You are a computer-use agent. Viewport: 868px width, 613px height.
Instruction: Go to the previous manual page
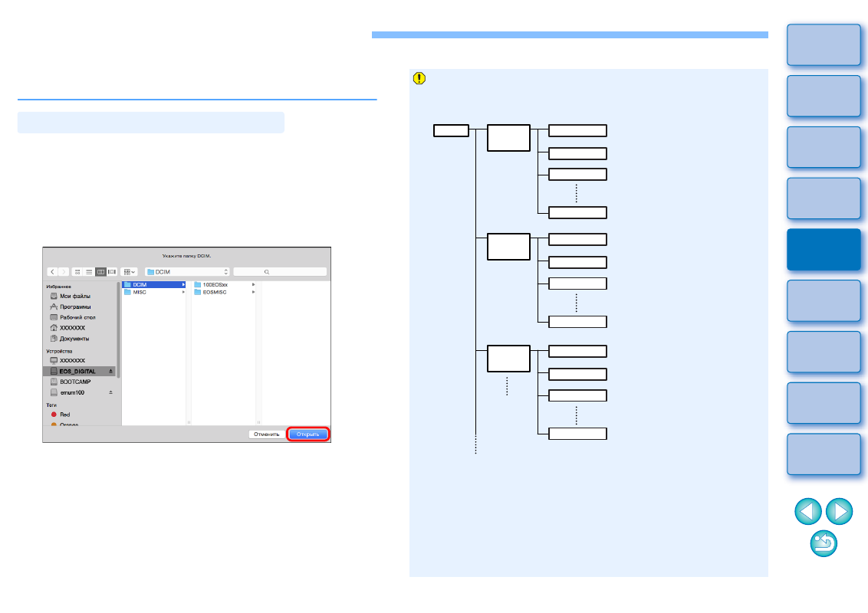[x=807, y=511]
